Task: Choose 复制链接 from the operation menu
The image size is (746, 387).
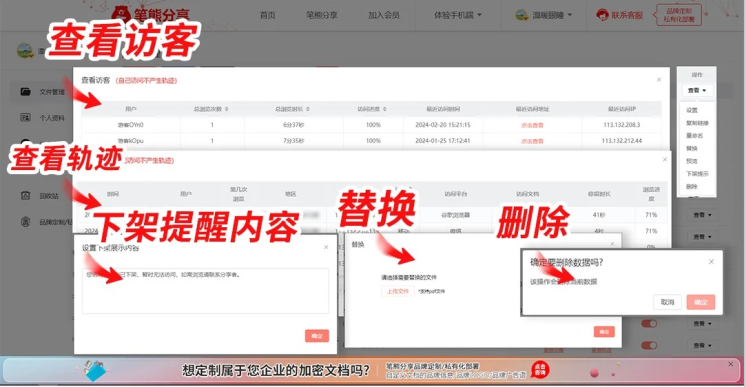Action: [x=697, y=123]
